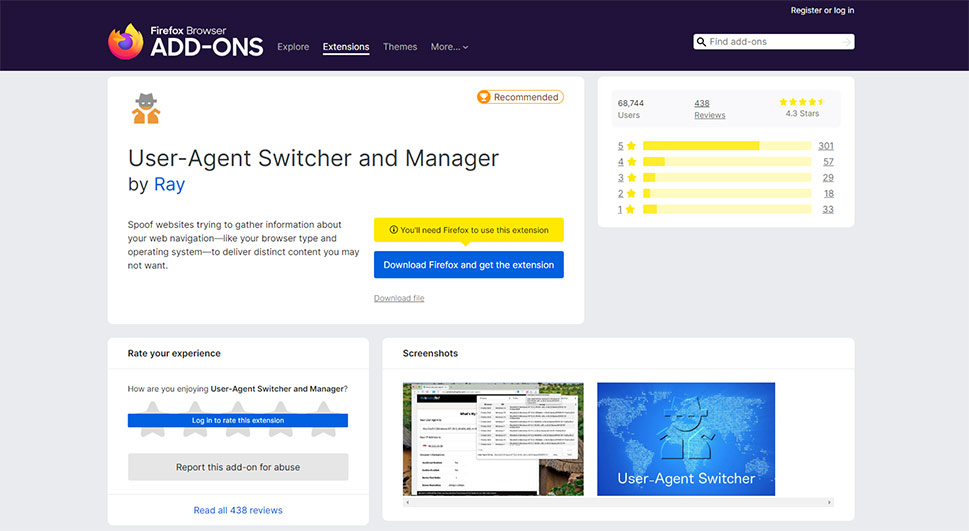Click the search magnifier icon
This screenshot has height=531, width=969.
point(701,42)
